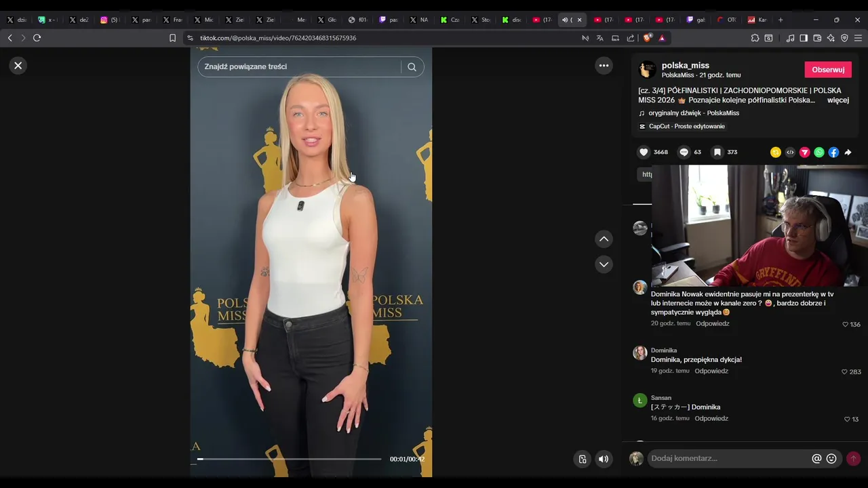Reload the page
Screen dimensions: 868x488
[x=37, y=38]
